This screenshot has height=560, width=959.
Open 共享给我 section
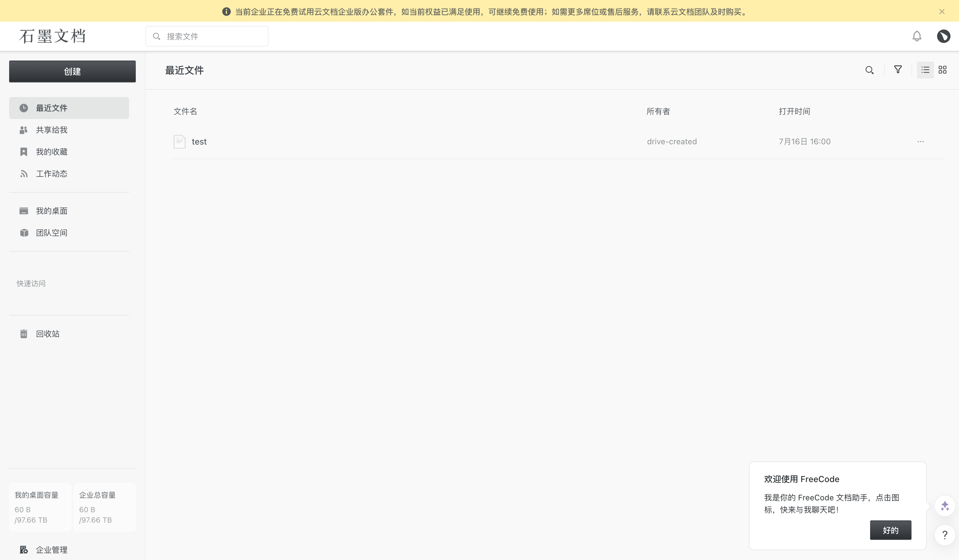[x=69, y=130]
